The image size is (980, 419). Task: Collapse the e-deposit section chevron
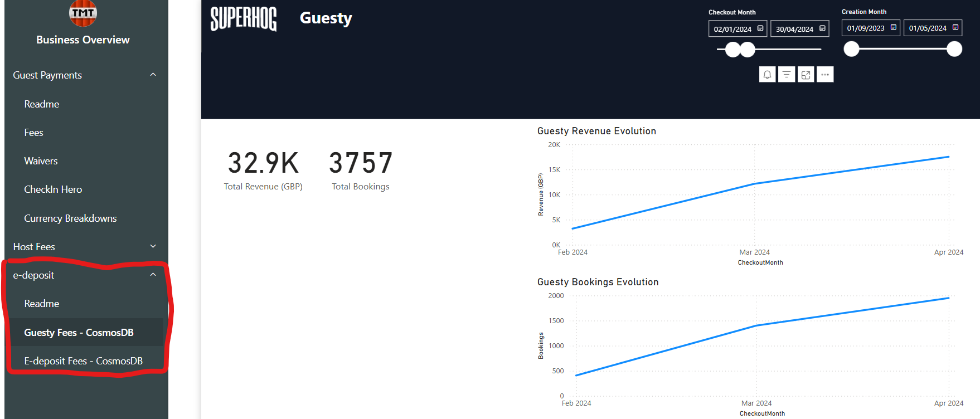point(153,275)
